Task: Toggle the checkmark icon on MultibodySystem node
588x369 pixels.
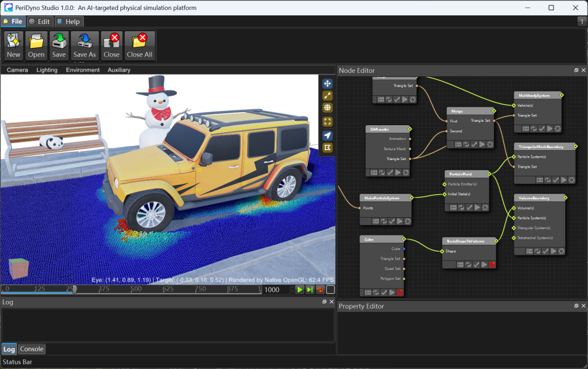Action: (x=542, y=128)
